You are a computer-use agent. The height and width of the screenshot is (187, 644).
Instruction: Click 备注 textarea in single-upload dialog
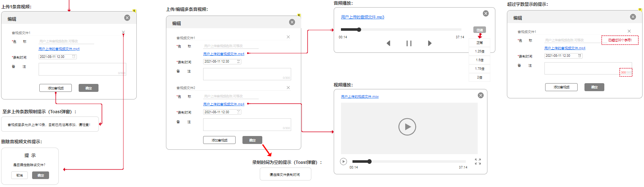[82, 69]
